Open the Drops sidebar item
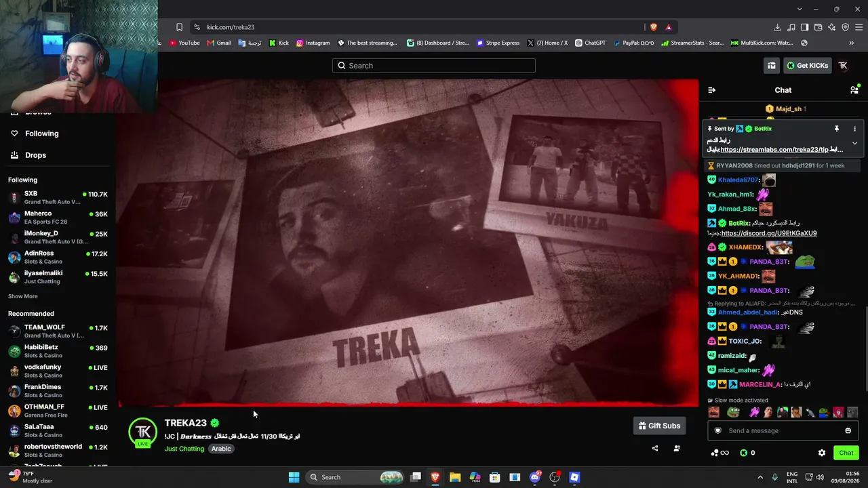Screen dimensions: 868x488 point(35,155)
